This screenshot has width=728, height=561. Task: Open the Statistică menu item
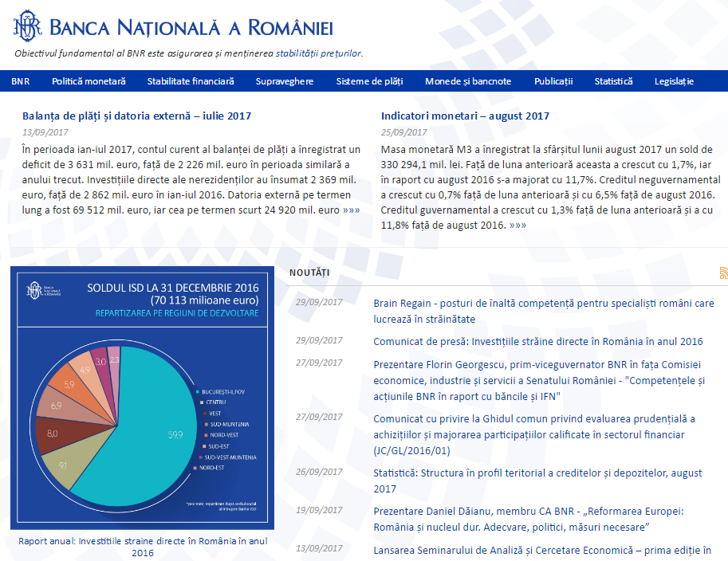(x=613, y=81)
